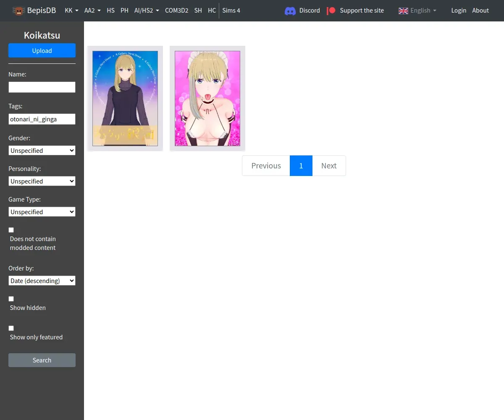The height and width of the screenshot is (420, 504).
Task: Open the HC section
Action: click(x=212, y=10)
